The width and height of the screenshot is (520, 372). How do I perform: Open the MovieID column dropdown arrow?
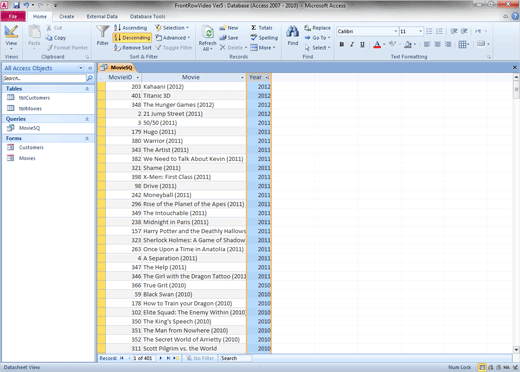[138, 77]
